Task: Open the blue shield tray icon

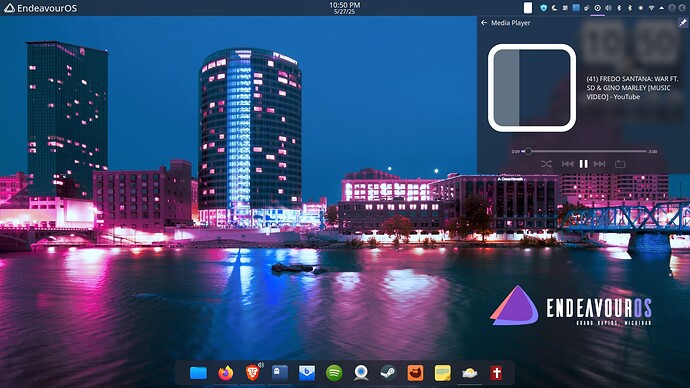Action: click(543, 8)
